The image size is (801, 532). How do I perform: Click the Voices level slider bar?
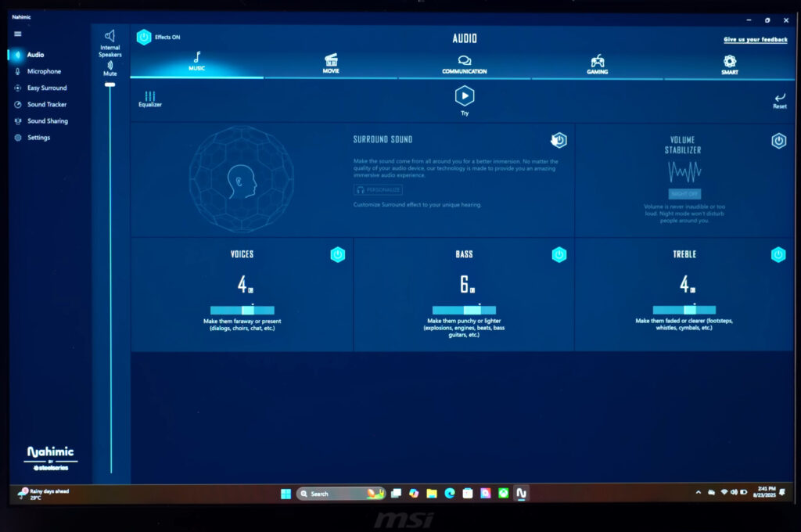[x=242, y=310]
